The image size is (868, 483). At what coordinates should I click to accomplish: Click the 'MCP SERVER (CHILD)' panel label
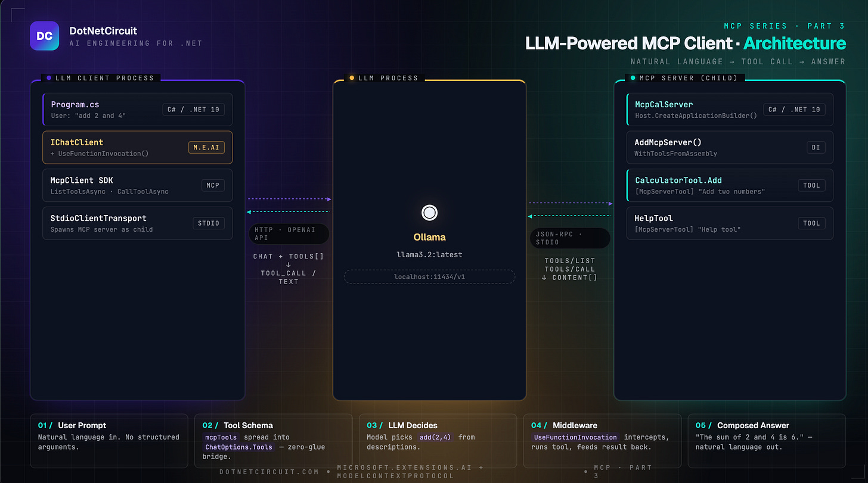(688, 78)
